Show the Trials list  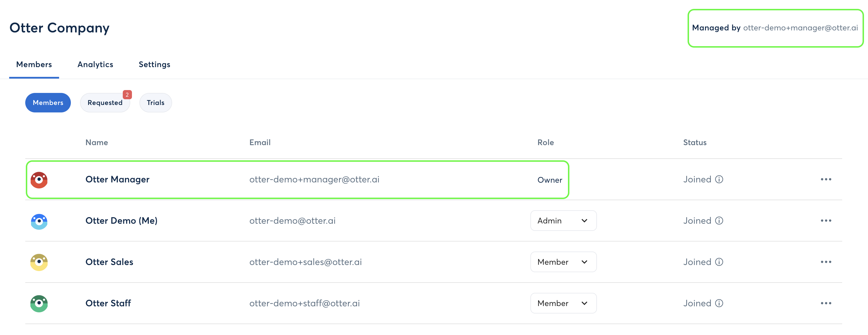(x=156, y=103)
